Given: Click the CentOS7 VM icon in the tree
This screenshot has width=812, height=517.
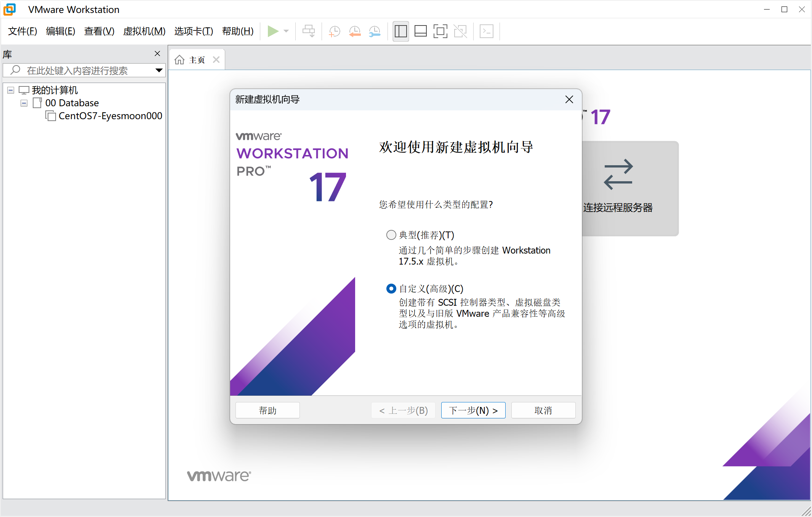Looking at the screenshot, I should [51, 116].
